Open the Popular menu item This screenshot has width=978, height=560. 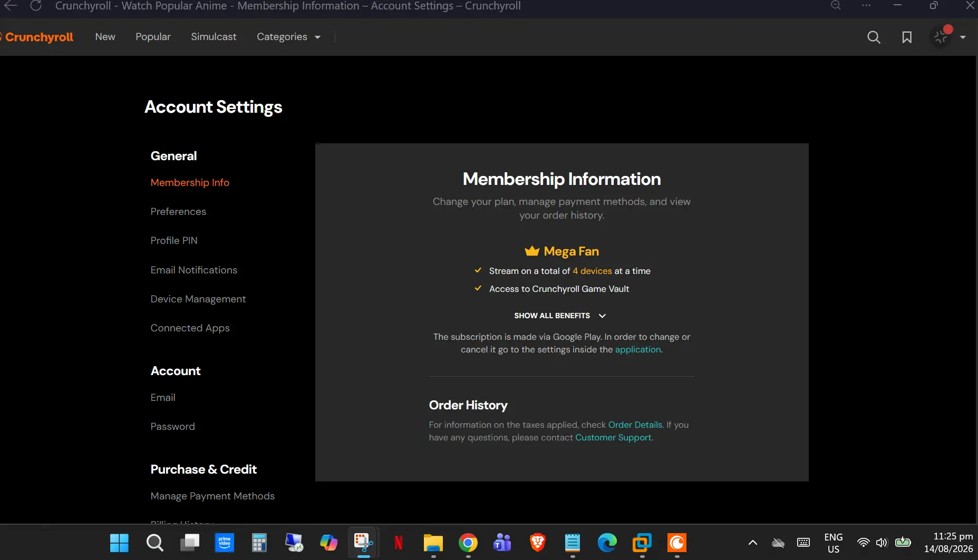point(153,37)
